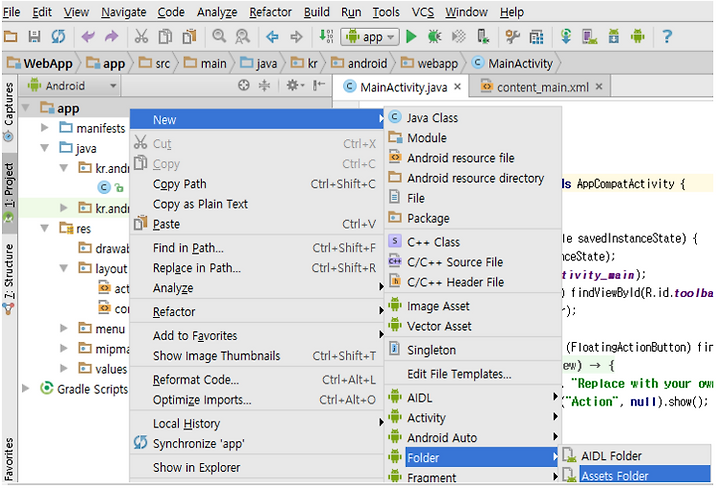Collapse the java folder
Viewport: 720px width, 489px height.
click(45, 148)
